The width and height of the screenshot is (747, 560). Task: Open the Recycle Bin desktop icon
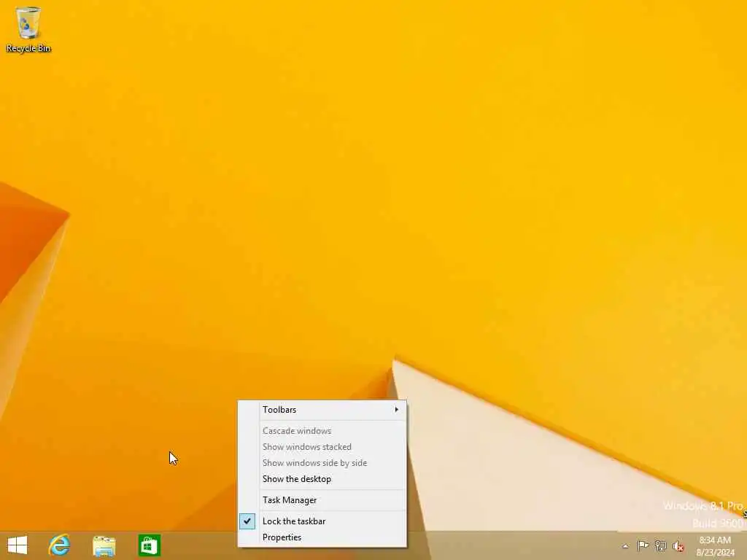point(28,29)
